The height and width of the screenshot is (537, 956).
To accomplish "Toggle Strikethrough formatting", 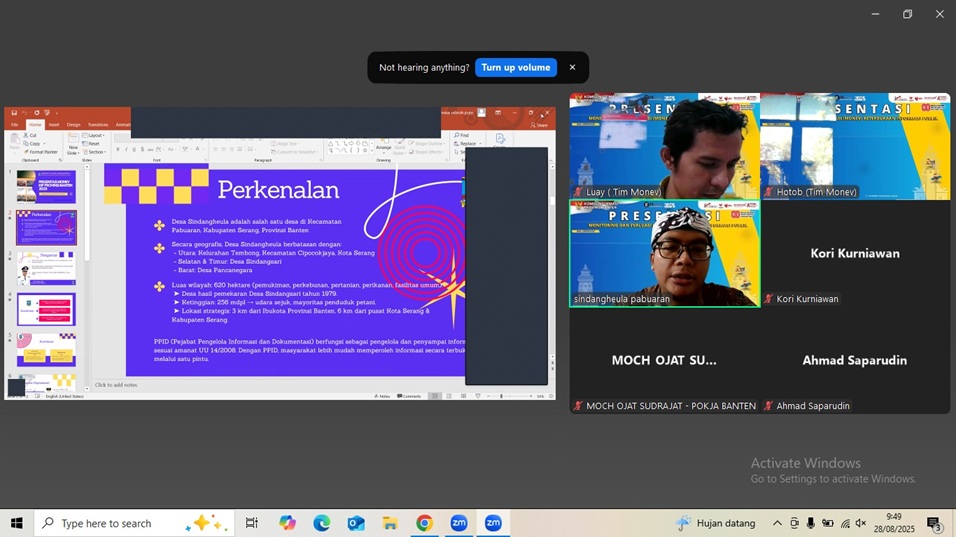I will tap(150, 150).
